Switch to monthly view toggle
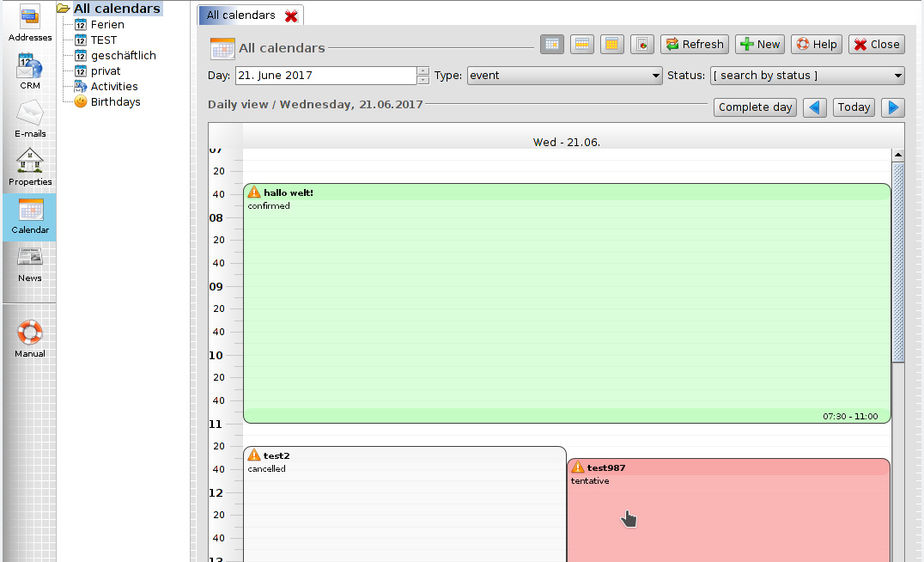The image size is (924, 562). 611,45
